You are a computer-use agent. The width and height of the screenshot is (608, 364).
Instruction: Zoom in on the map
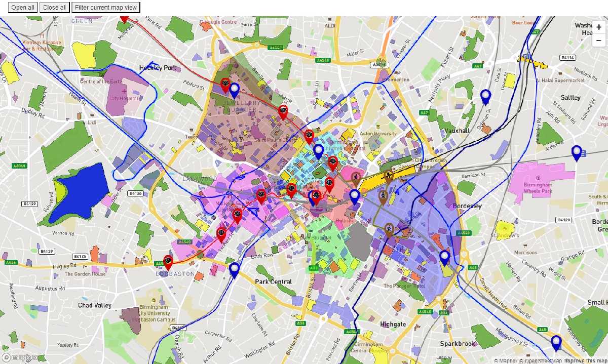click(599, 27)
